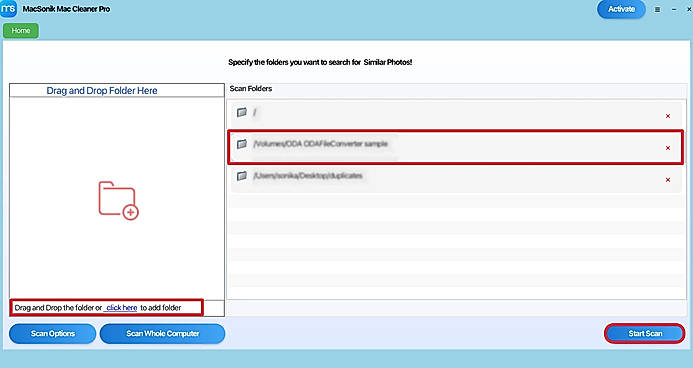The image size is (693, 368).
Task: Remove the root '/' folder with red X
Action: click(x=668, y=116)
